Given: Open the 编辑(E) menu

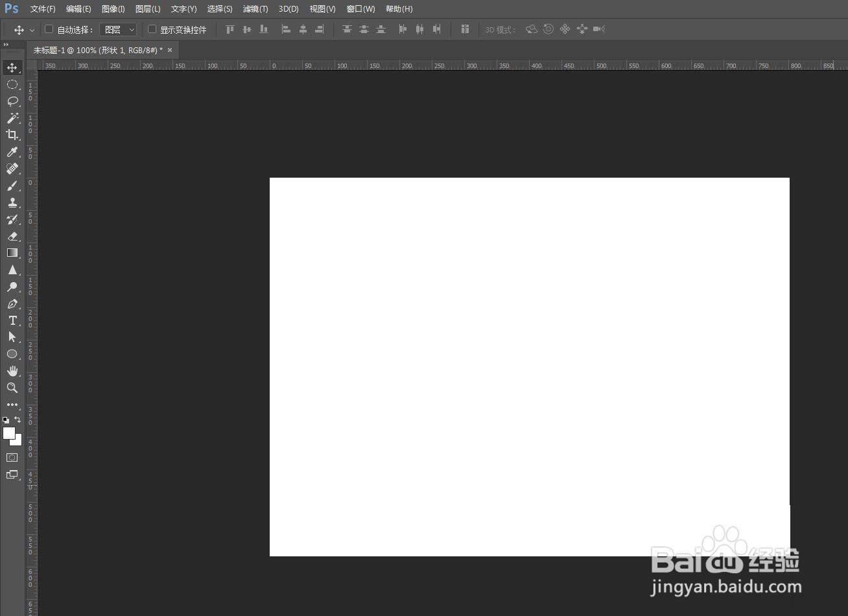Looking at the screenshot, I should point(78,9).
